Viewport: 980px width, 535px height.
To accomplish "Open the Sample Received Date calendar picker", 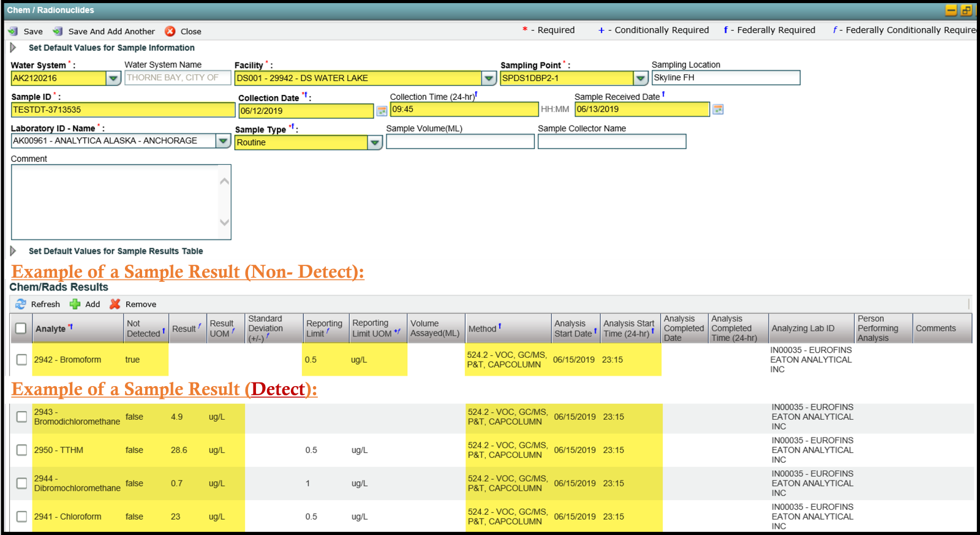I will coord(718,109).
